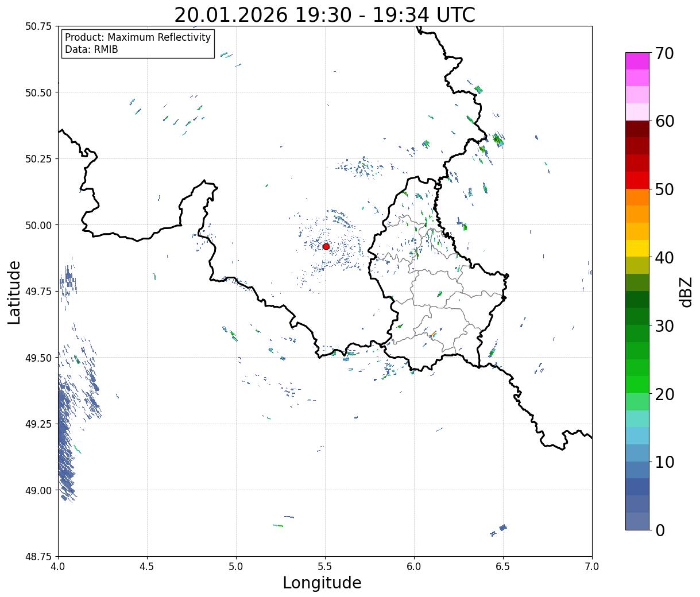Click the latitude tick label "49.75"

click(38, 292)
